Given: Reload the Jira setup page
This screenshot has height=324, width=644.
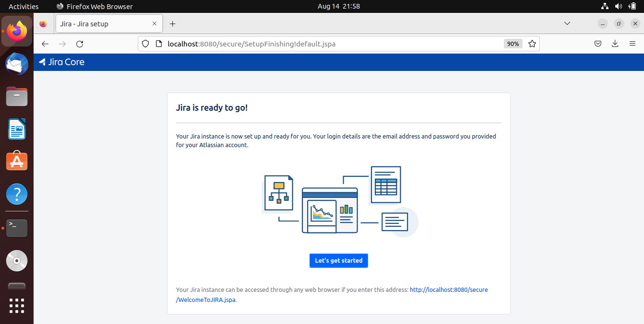Looking at the screenshot, I should (x=80, y=44).
